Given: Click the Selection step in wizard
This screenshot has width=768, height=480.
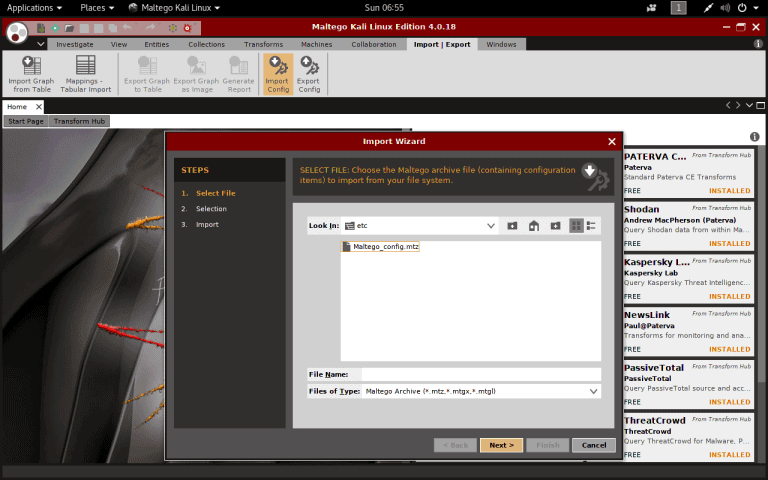Looking at the screenshot, I should pos(211,209).
